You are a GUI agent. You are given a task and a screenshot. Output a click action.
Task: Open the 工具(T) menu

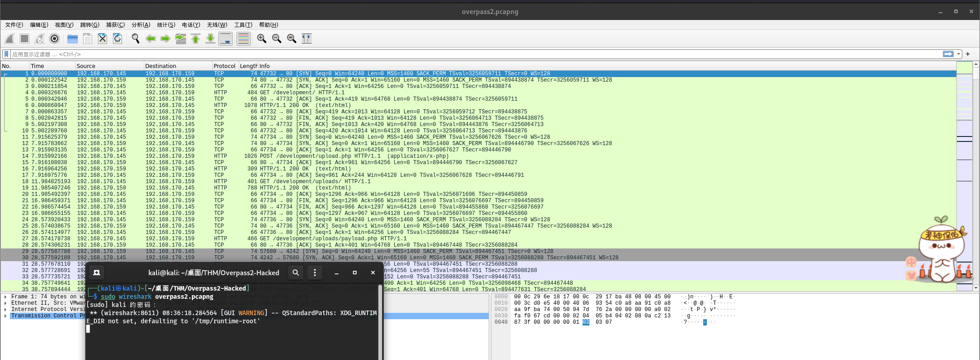point(243,25)
